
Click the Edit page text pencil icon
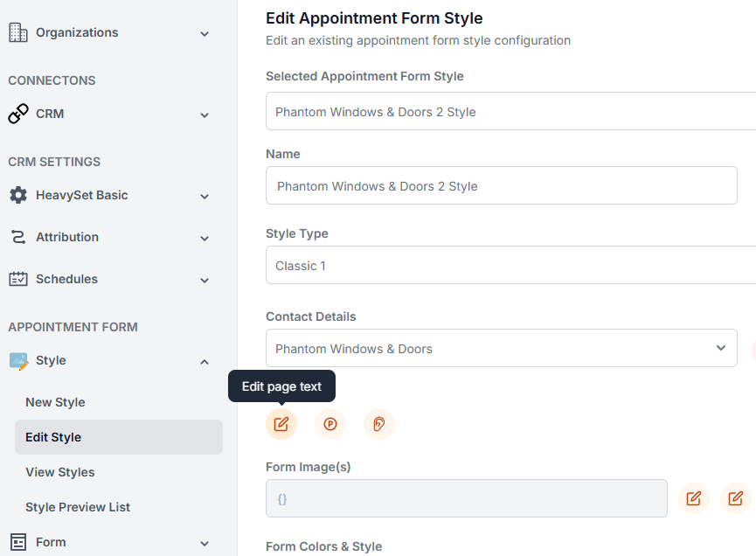pyautogui.click(x=281, y=424)
